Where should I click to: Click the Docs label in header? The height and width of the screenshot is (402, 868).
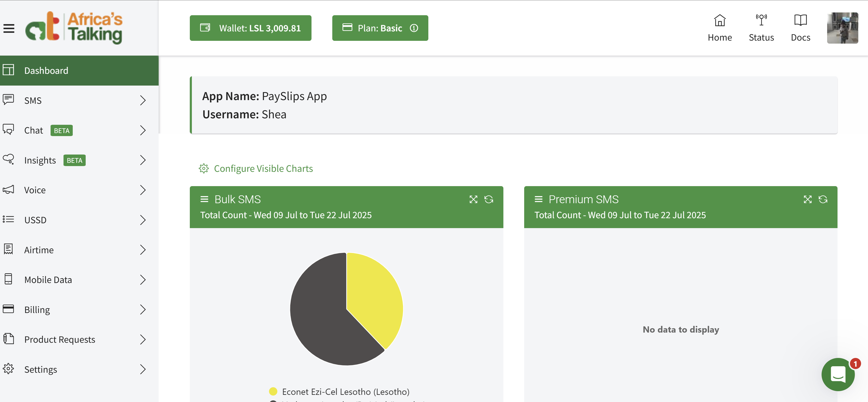pyautogui.click(x=801, y=37)
